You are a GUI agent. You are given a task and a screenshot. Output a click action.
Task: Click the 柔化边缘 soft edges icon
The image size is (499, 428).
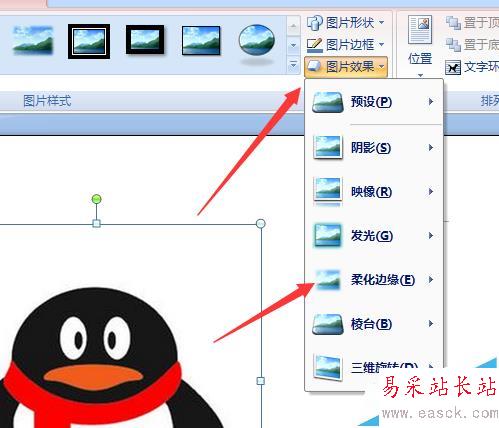pos(328,280)
